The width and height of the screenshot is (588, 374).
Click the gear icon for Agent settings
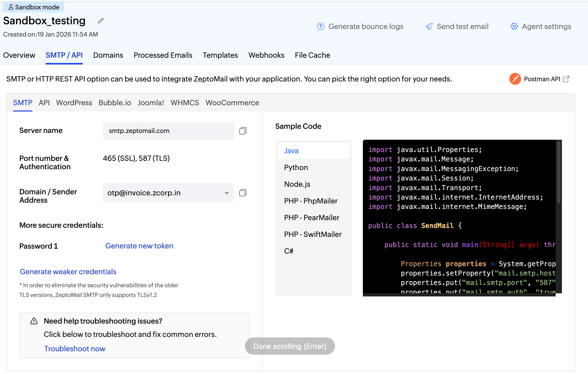point(514,26)
